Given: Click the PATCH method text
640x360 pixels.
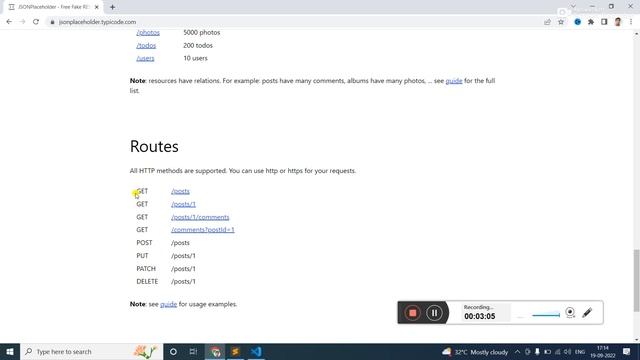Looking at the screenshot, I should [x=146, y=269].
